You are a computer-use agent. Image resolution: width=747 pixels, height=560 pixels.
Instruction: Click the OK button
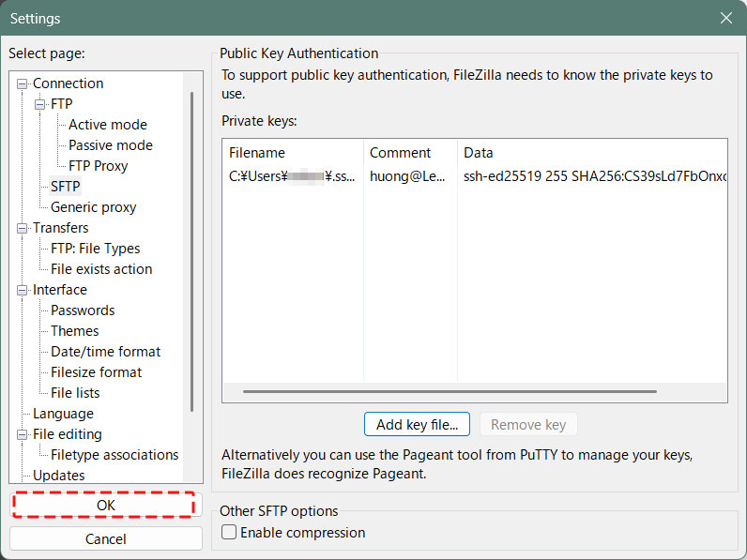point(105,505)
